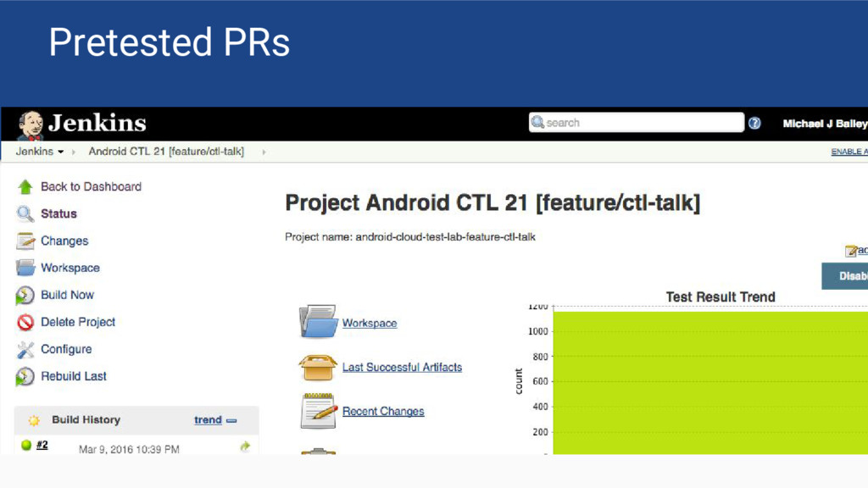Image resolution: width=868 pixels, height=488 pixels.
Task: Open build #2 link
Action: pyautogui.click(x=42, y=445)
